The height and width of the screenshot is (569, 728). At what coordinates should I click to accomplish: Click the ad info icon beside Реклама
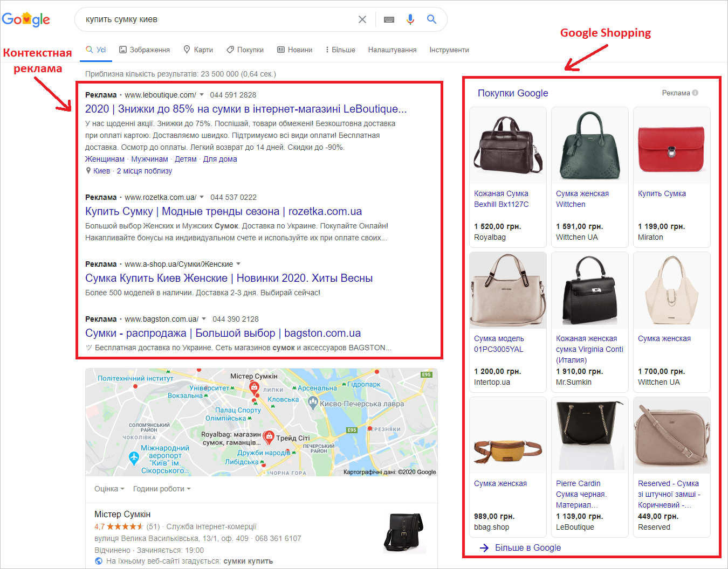click(695, 93)
